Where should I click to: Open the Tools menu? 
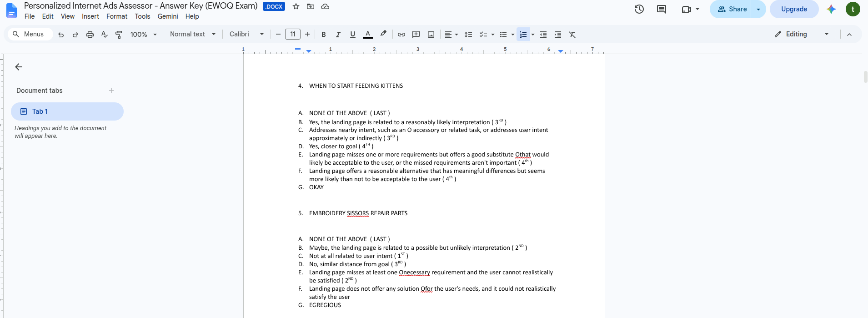coord(142,16)
